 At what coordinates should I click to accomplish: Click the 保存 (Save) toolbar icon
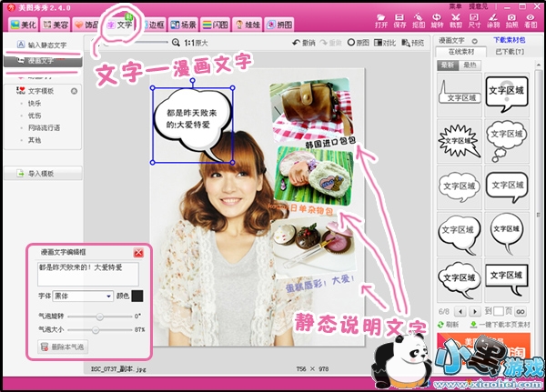tap(399, 22)
